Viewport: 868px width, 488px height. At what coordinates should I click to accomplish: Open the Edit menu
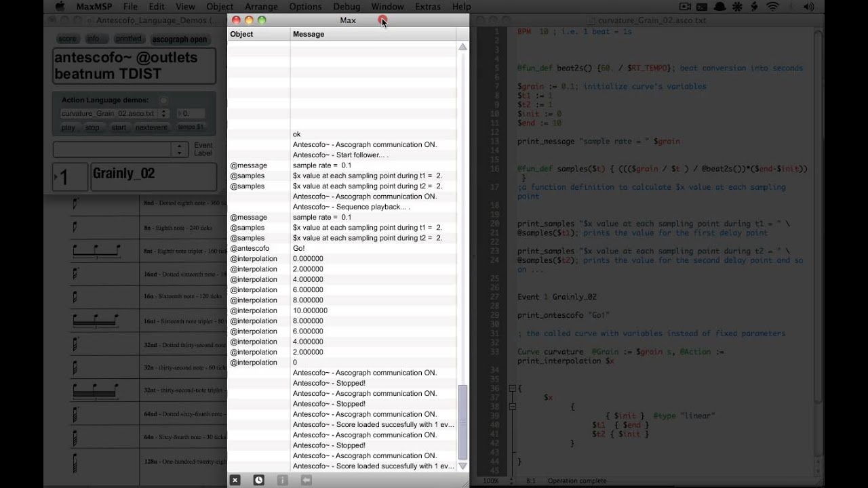[x=157, y=7]
